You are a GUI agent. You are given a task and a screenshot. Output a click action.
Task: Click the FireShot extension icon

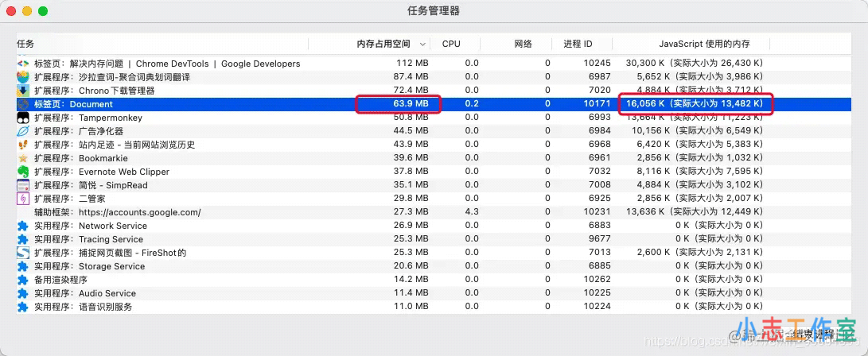tap(23, 253)
